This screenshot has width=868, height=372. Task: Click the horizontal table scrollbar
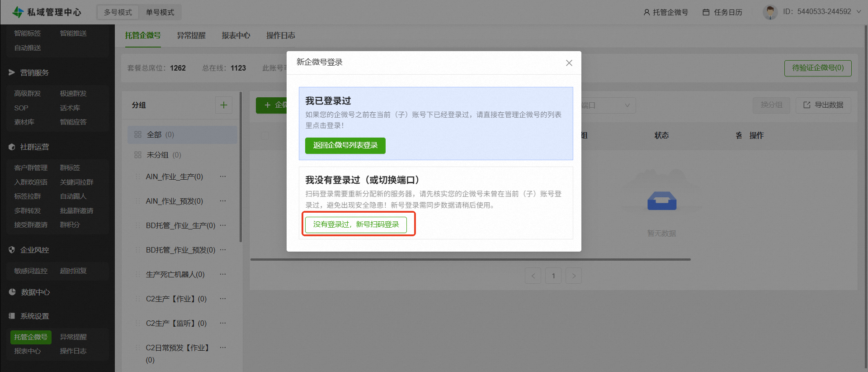pyautogui.click(x=471, y=260)
